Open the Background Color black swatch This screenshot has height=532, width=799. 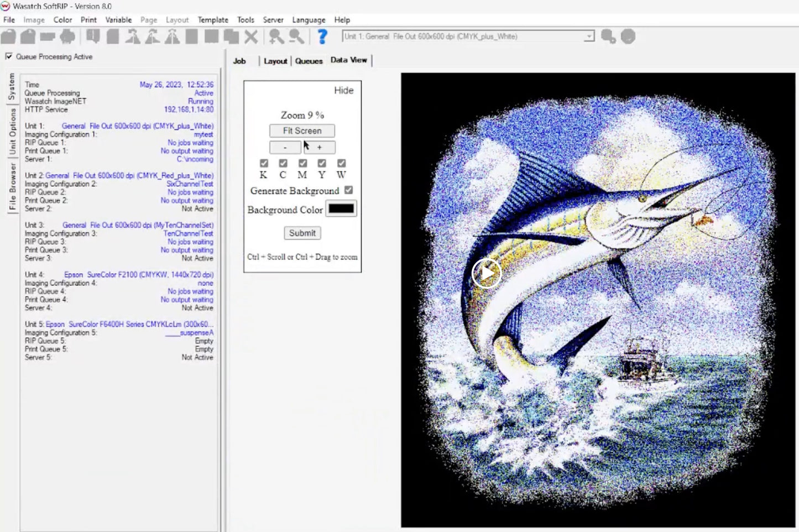click(x=341, y=209)
